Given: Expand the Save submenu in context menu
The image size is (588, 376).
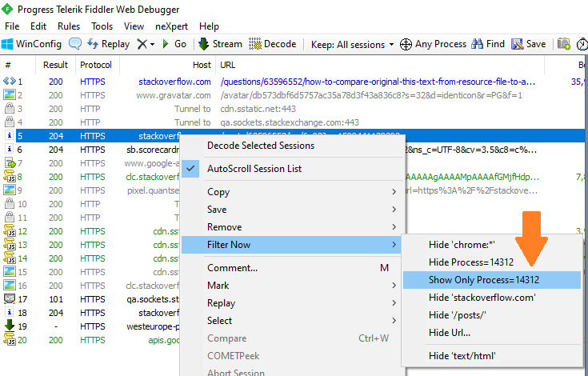Looking at the screenshot, I should pos(293,210).
